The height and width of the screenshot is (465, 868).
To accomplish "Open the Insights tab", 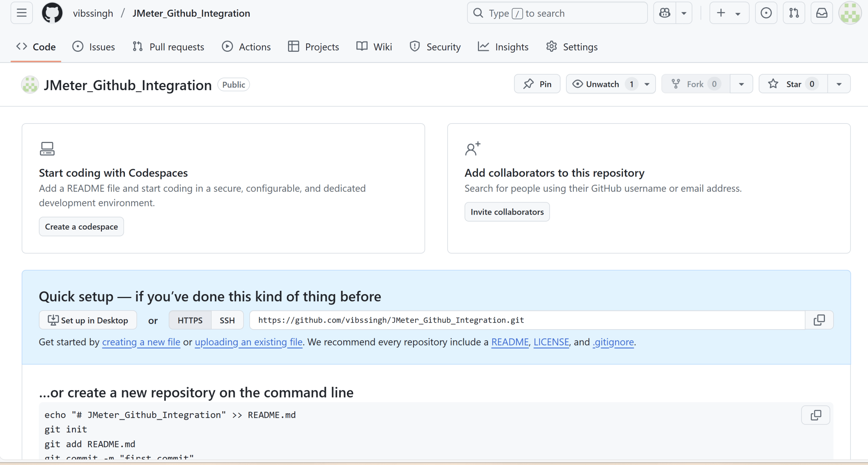I will pyautogui.click(x=503, y=47).
